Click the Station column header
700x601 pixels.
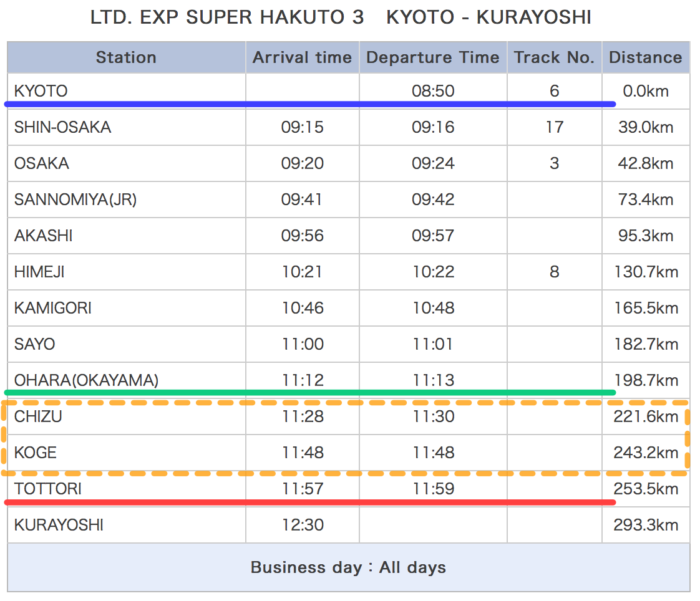click(127, 57)
